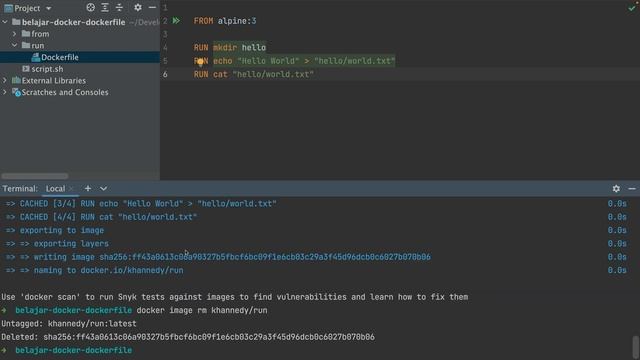Click the "hello/world.txt" string on line 6
The height and width of the screenshot is (360, 640).
273,74
